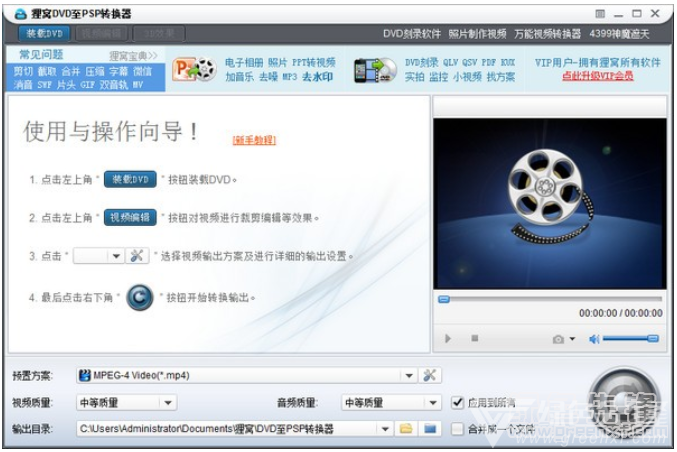This screenshot has width=677, height=452.
Task: Mute audio with the speaker icon
Action: [594, 339]
